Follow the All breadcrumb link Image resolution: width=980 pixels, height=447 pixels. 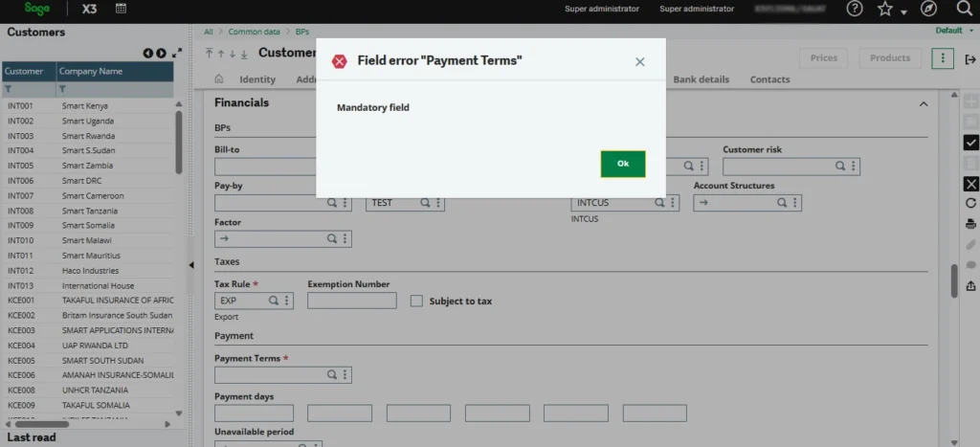tap(208, 32)
